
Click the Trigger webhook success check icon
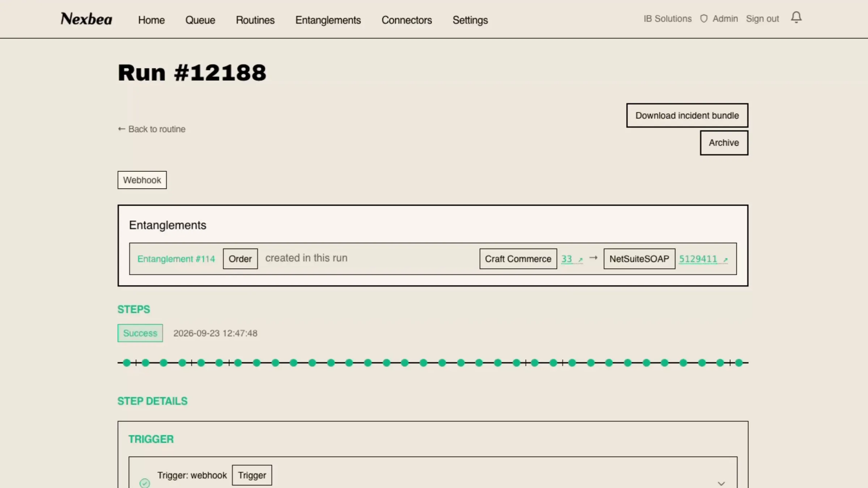145,483
